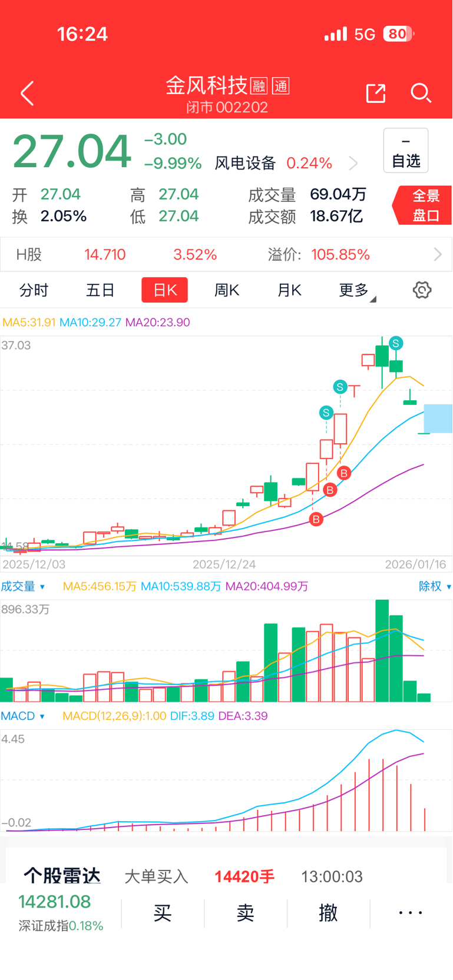Tap 成交额 18.67亿 value
Screen dimensions: 453x980
pos(336,216)
